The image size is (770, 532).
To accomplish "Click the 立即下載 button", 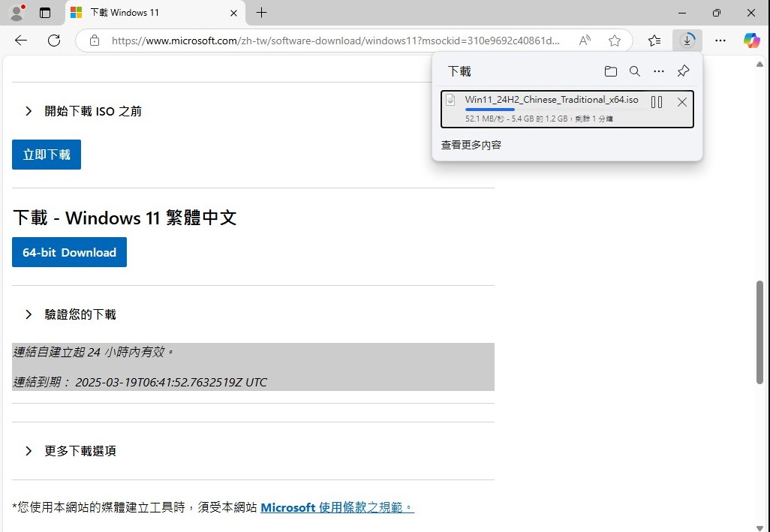I will [47, 155].
